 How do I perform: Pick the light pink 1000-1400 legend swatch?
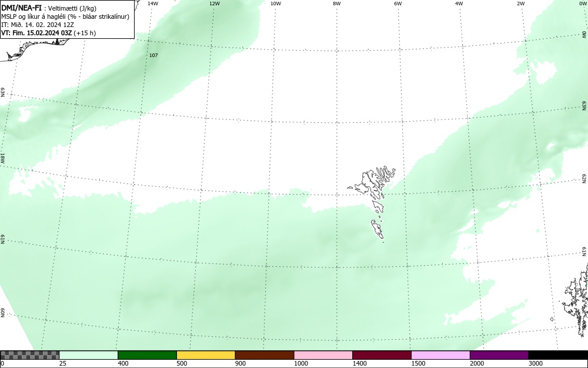coord(323,355)
